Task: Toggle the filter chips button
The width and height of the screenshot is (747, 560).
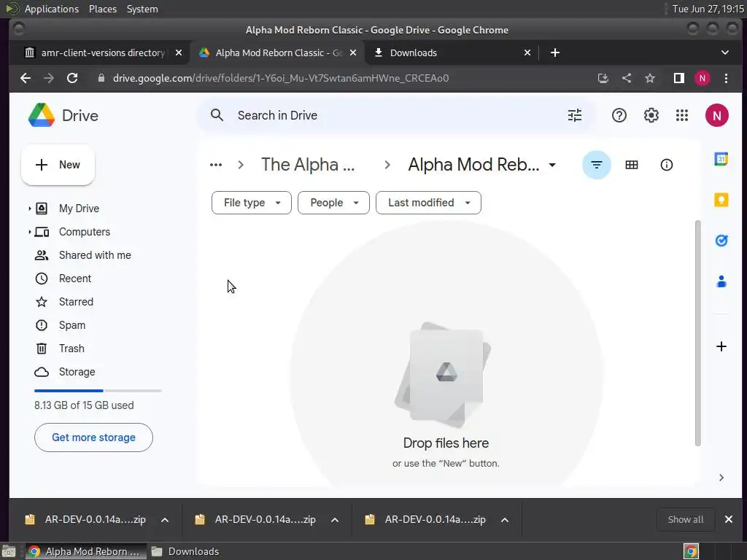Action: coord(597,165)
